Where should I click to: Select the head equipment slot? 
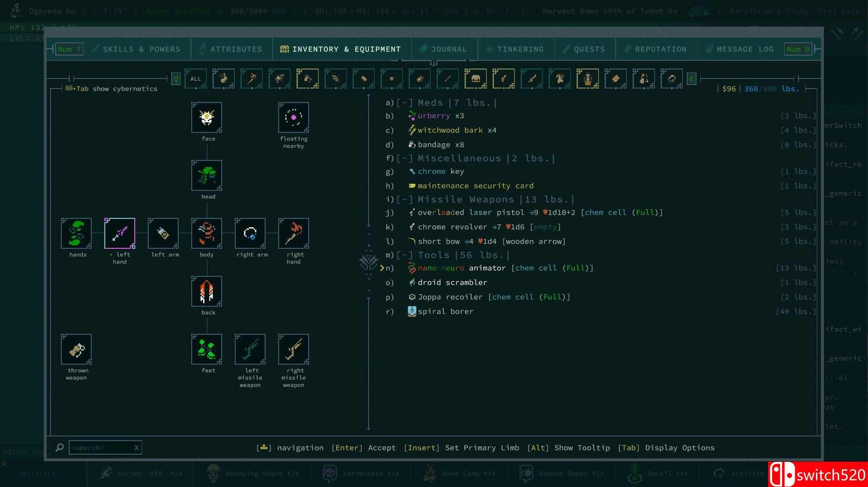pyautogui.click(x=207, y=176)
